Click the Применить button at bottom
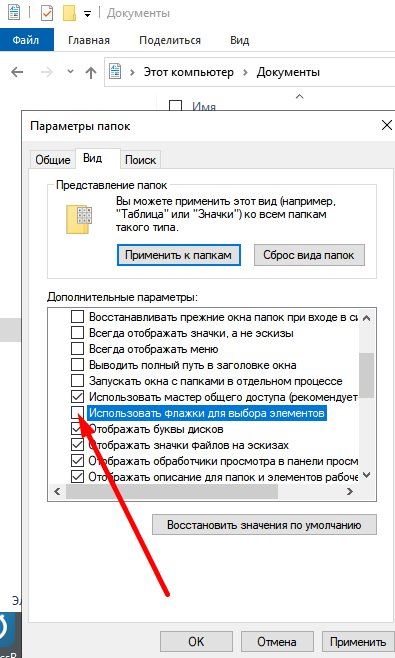Screen dimensions: 395x658 (358, 642)
